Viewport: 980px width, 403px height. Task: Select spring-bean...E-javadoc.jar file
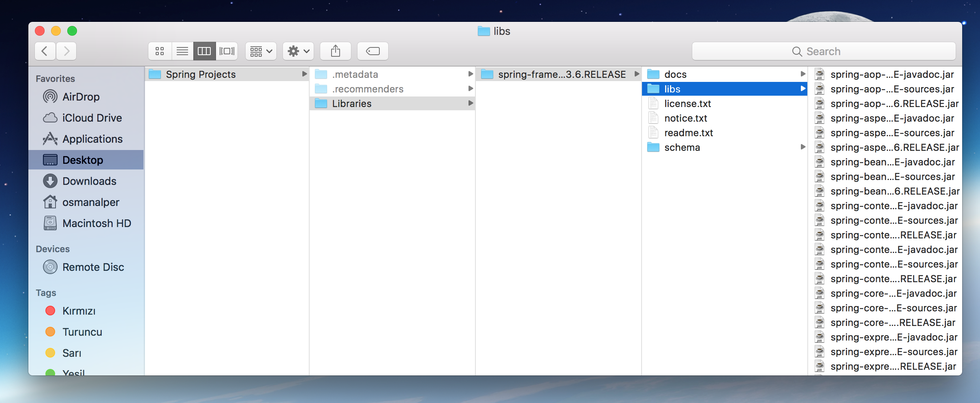click(885, 162)
